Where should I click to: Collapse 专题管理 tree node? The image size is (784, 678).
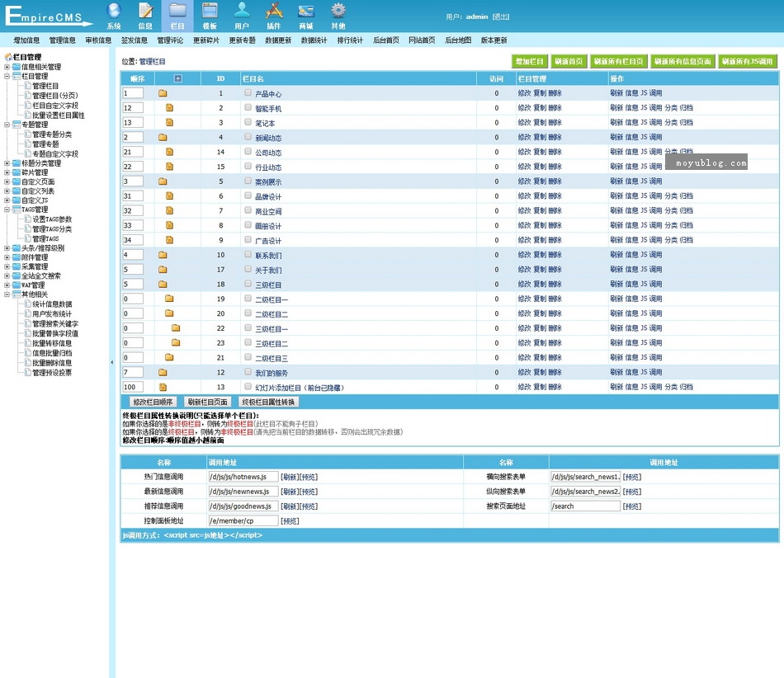[7, 125]
